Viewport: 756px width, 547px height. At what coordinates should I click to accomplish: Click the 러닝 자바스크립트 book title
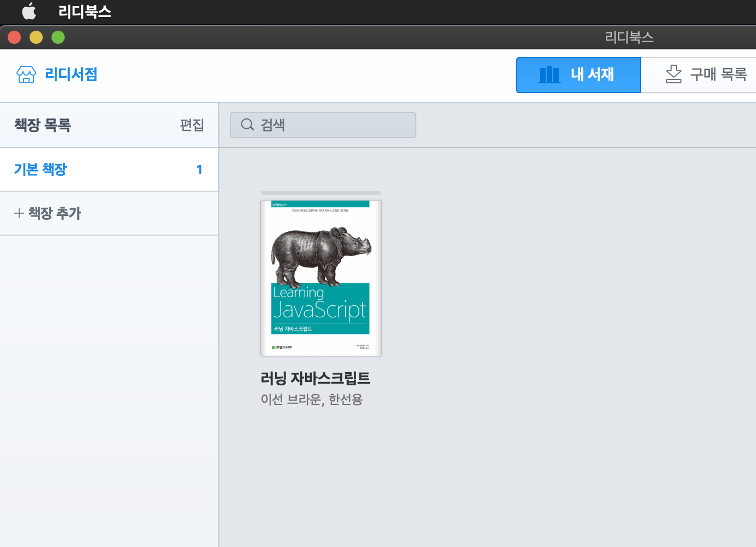316,378
